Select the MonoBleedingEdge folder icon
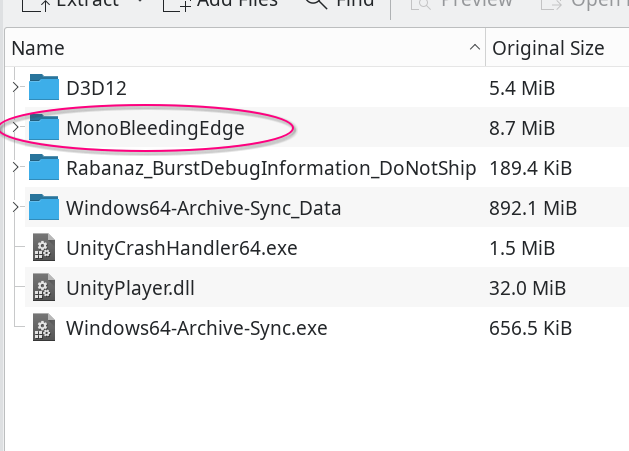The width and height of the screenshot is (629, 451). click(44, 128)
